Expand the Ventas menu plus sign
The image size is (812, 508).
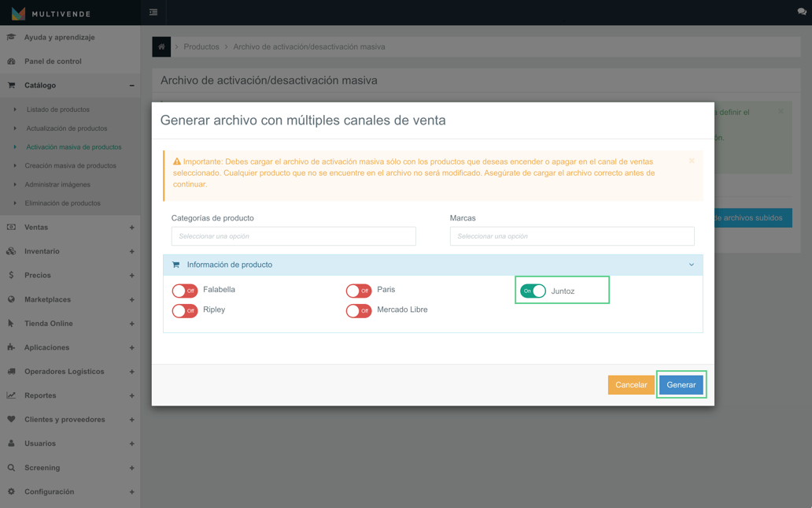[x=131, y=228]
